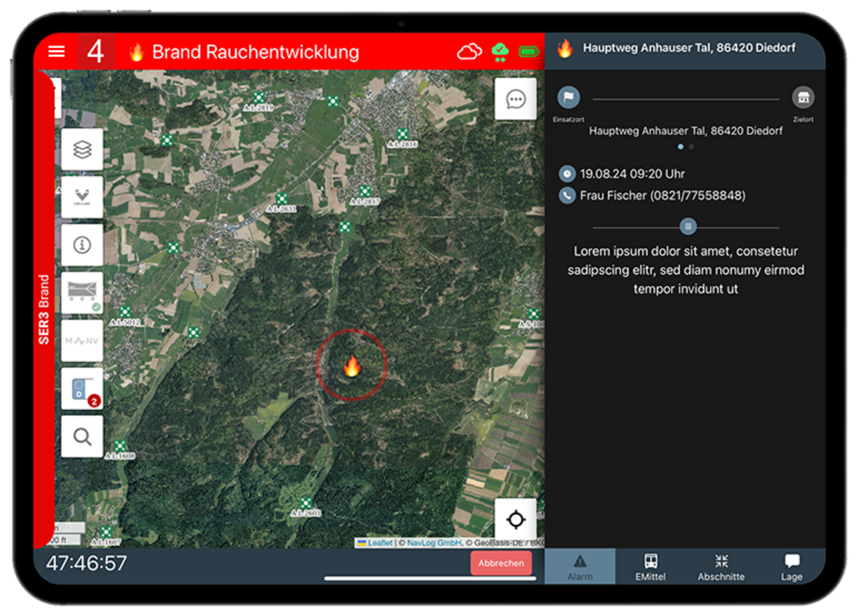Click the MANV button

coord(82,341)
